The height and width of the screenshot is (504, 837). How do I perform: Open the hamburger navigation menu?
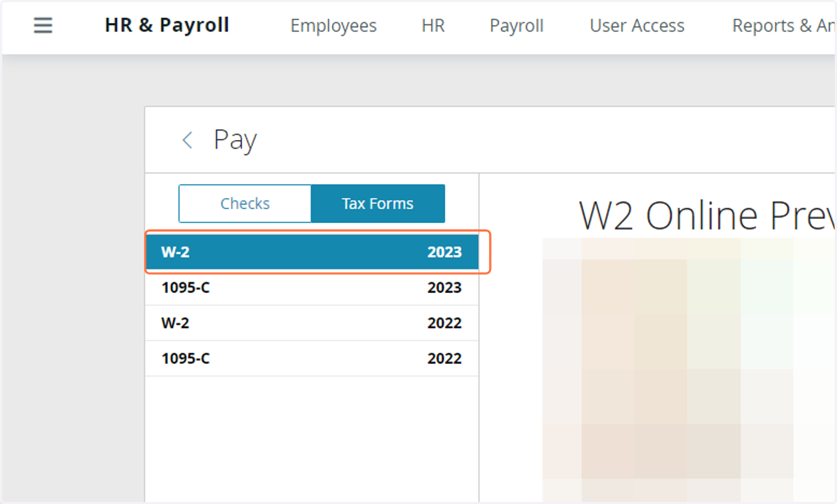pos(43,26)
